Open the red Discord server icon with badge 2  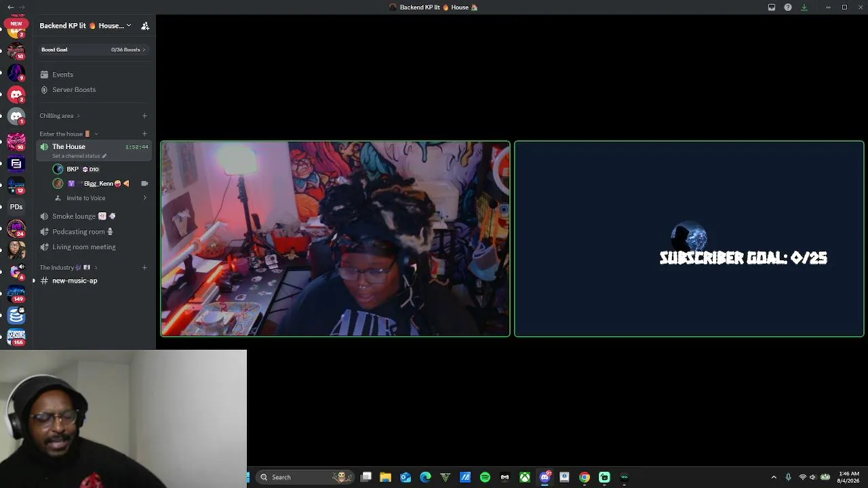pos(16,94)
